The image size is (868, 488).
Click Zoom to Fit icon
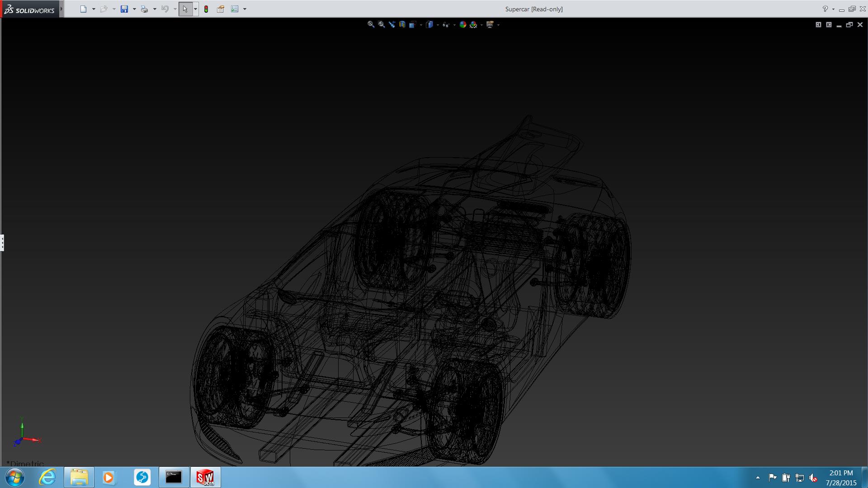point(371,24)
